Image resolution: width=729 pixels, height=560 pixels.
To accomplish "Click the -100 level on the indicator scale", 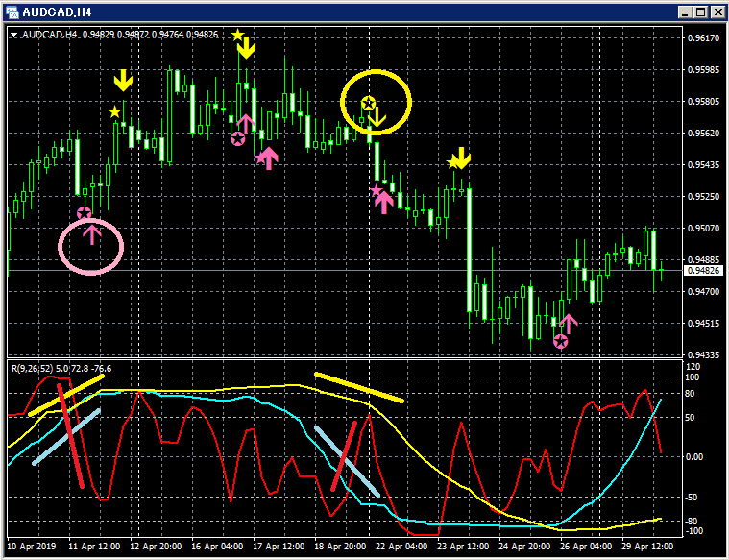I will 693,531.
